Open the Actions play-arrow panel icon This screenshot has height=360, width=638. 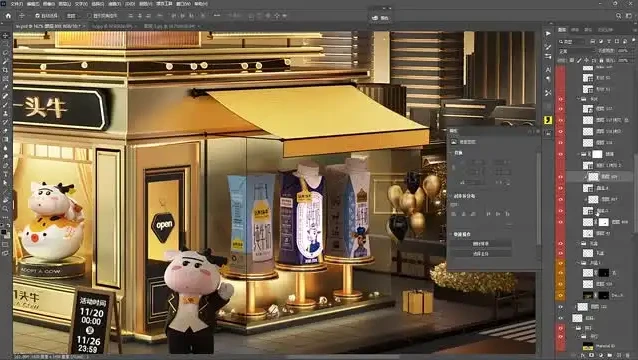(548, 34)
